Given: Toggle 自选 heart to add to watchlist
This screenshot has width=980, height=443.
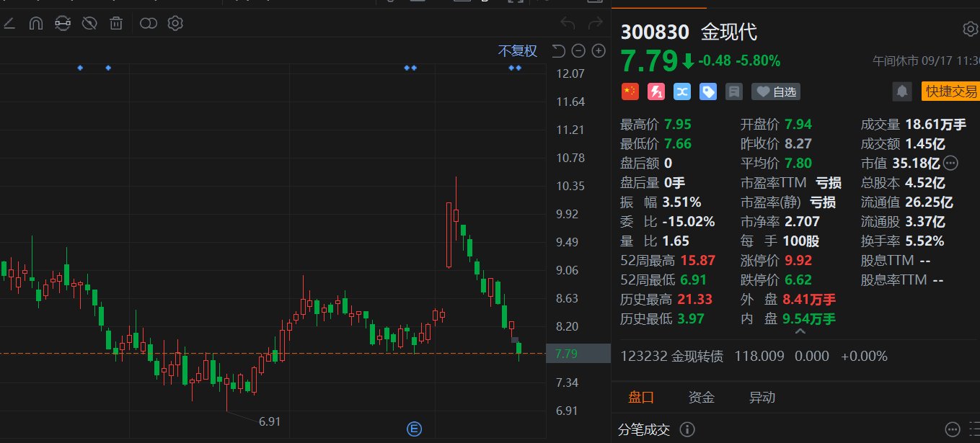Looking at the screenshot, I should (776, 91).
